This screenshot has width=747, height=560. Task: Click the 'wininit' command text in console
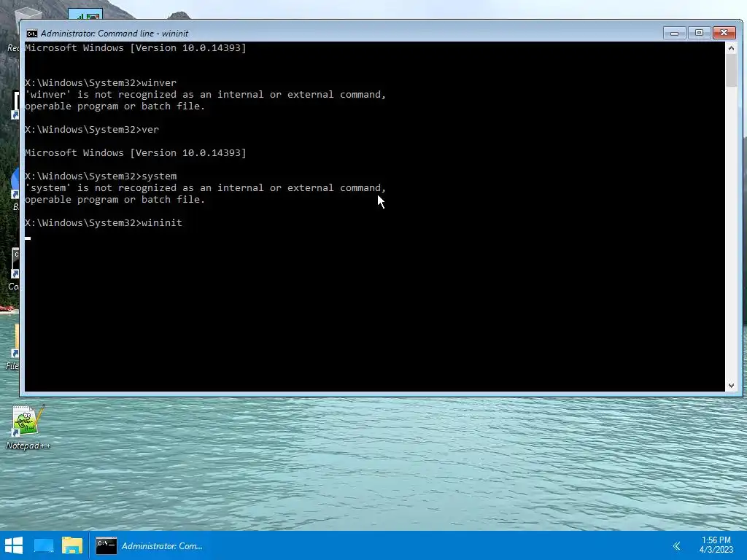(x=161, y=222)
